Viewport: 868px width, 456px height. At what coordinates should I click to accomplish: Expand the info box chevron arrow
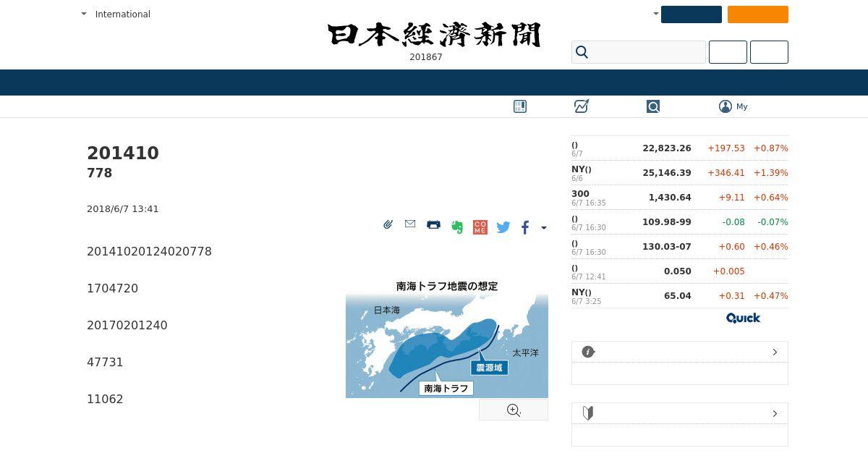(x=775, y=352)
